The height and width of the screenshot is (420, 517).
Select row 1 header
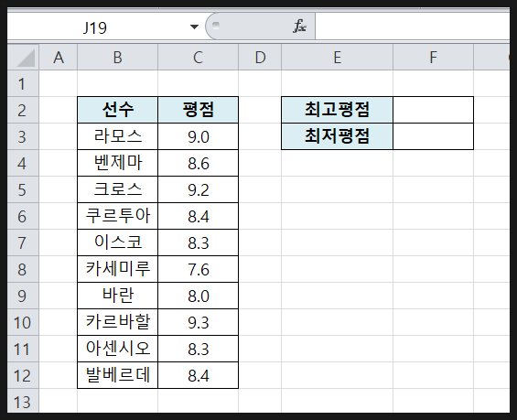pyautogui.click(x=23, y=83)
